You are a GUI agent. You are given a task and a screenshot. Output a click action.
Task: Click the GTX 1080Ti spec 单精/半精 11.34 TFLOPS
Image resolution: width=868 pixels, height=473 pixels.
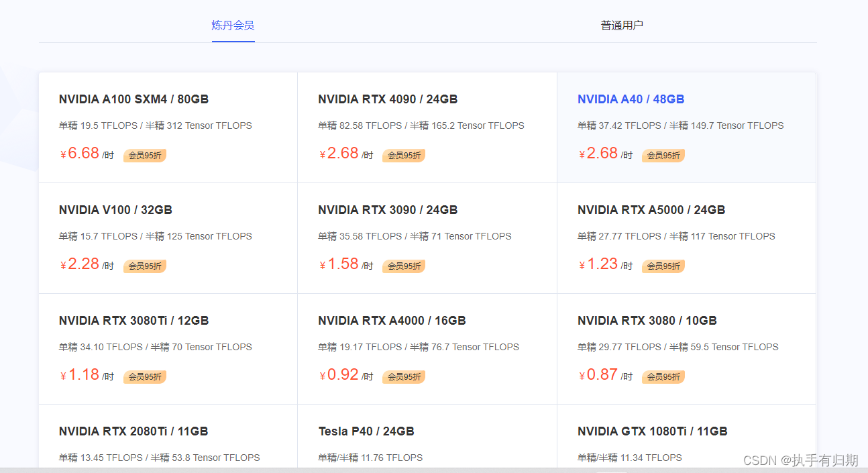click(630, 458)
